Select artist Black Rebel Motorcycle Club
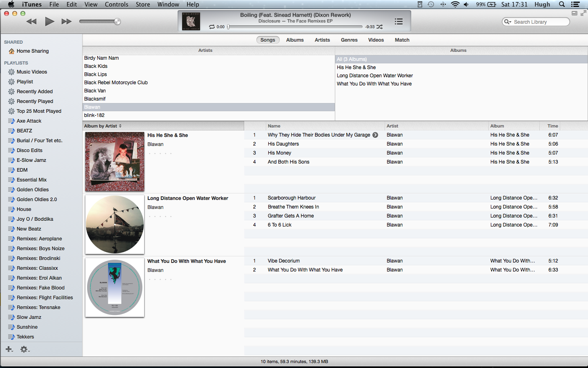 tap(209, 83)
